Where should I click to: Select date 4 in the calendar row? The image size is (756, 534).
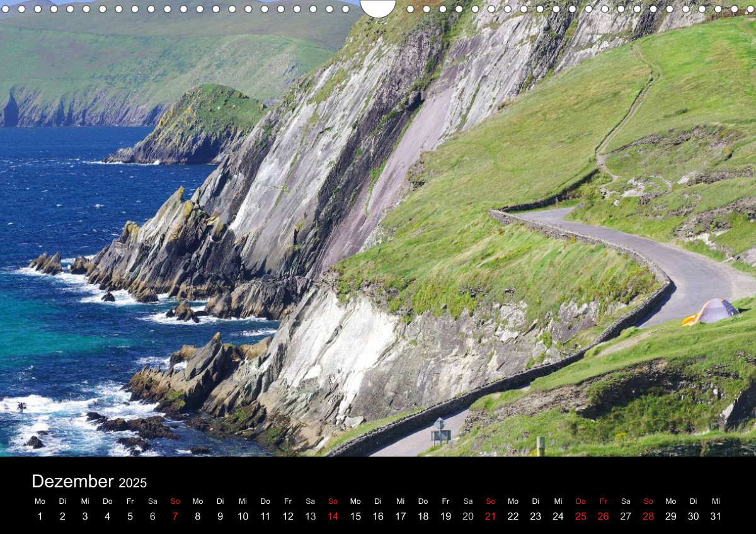coord(107,516)
